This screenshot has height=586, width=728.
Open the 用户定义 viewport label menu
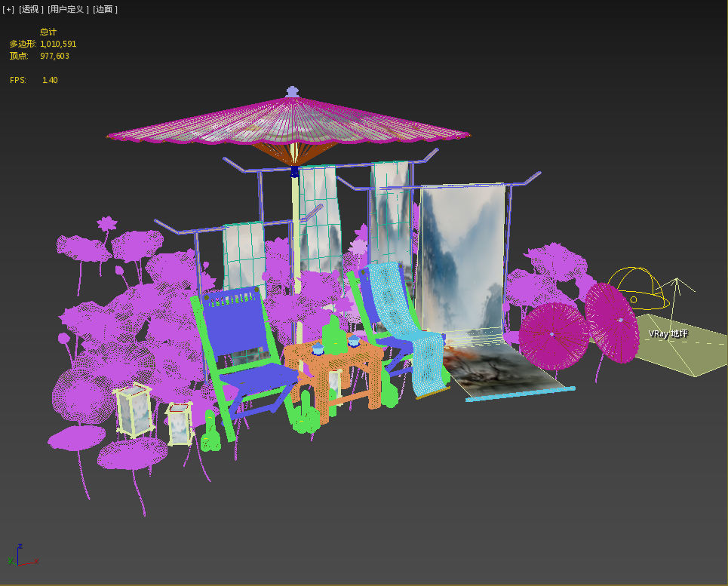click(68, 9)
